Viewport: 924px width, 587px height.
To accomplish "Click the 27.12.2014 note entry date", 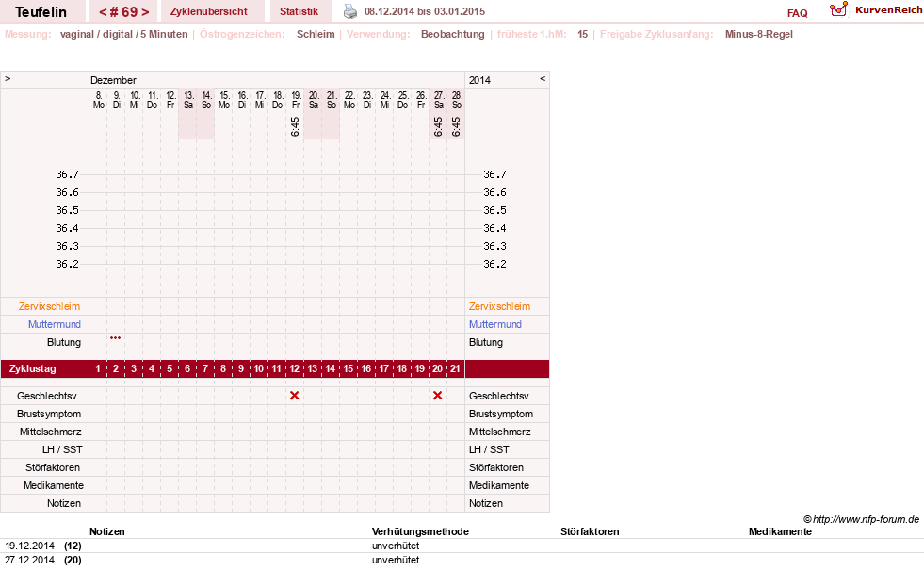I will pyautogui.click(x=29, y=560).
